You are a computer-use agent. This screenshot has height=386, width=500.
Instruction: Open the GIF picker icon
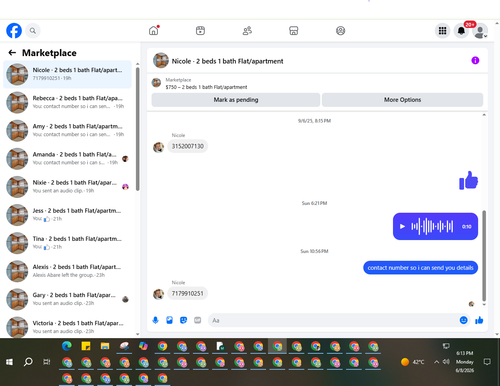(198, 320)
